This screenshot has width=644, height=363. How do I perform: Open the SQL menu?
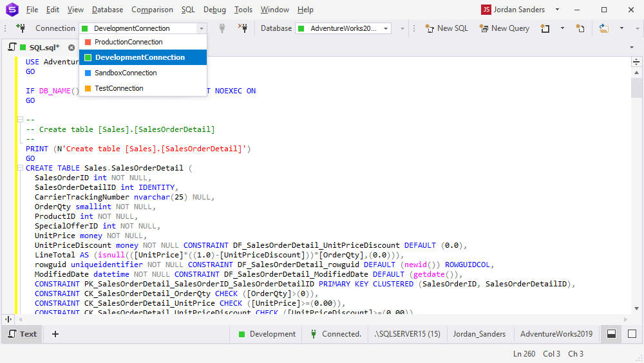point(188,10)
